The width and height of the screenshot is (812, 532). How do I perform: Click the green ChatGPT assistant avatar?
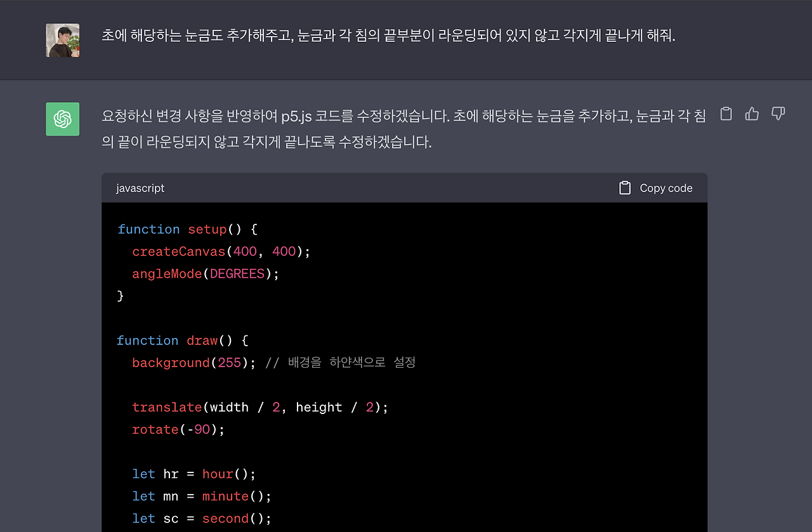point(62,119)
